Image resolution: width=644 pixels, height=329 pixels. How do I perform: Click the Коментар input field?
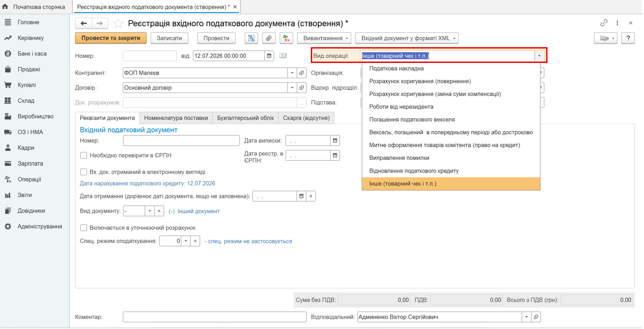click(x=214, y=317)
